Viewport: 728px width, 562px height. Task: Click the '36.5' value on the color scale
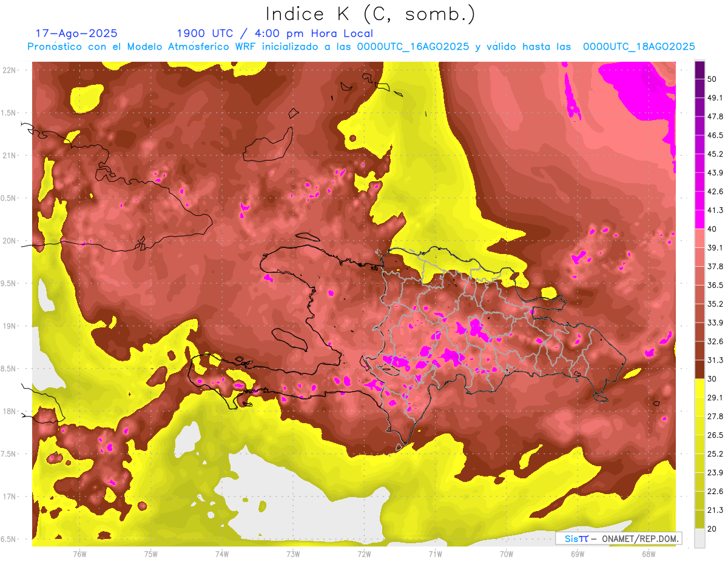click(x=715, y=285)
